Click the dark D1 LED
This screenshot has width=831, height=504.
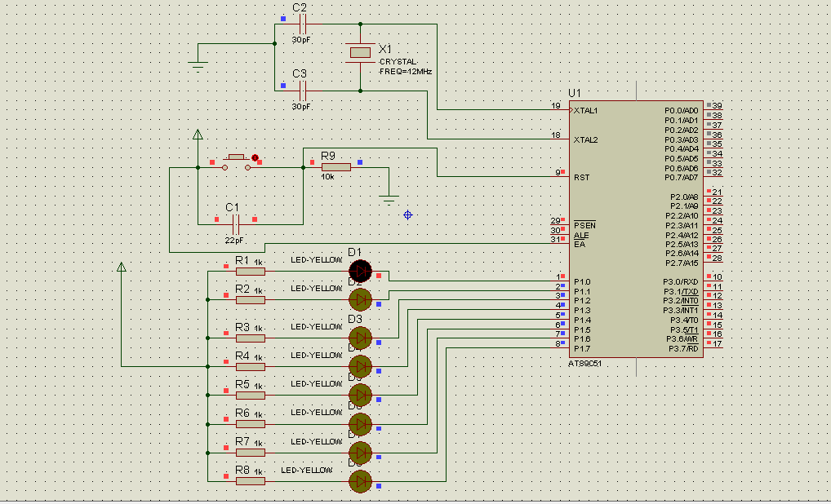click(360, 271)
